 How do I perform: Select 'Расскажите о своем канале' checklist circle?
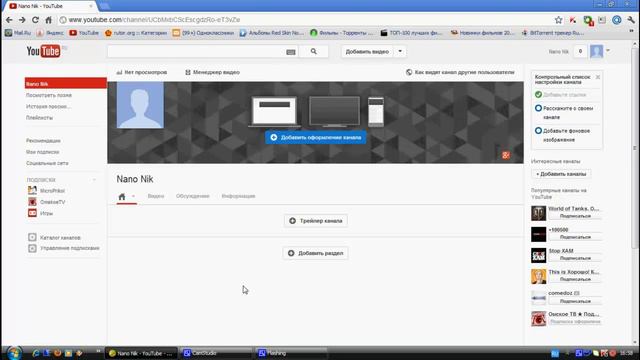pos(538,108)
